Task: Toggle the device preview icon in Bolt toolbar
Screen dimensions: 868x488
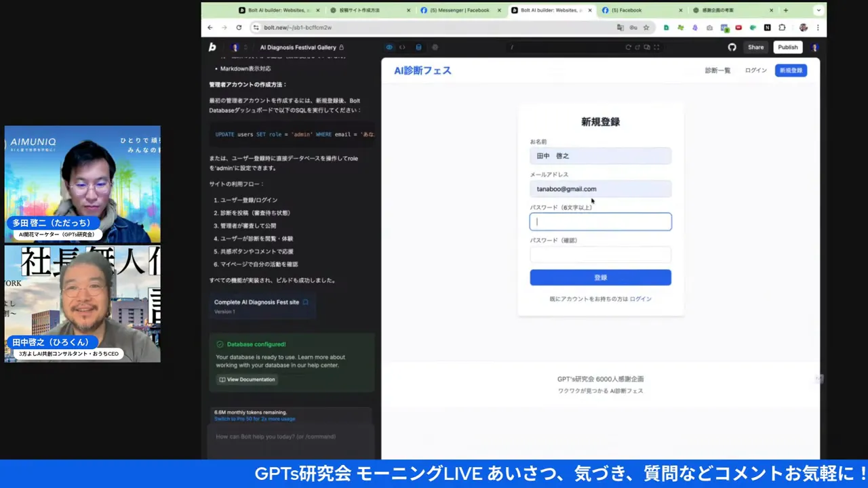Action: [648, 47]
